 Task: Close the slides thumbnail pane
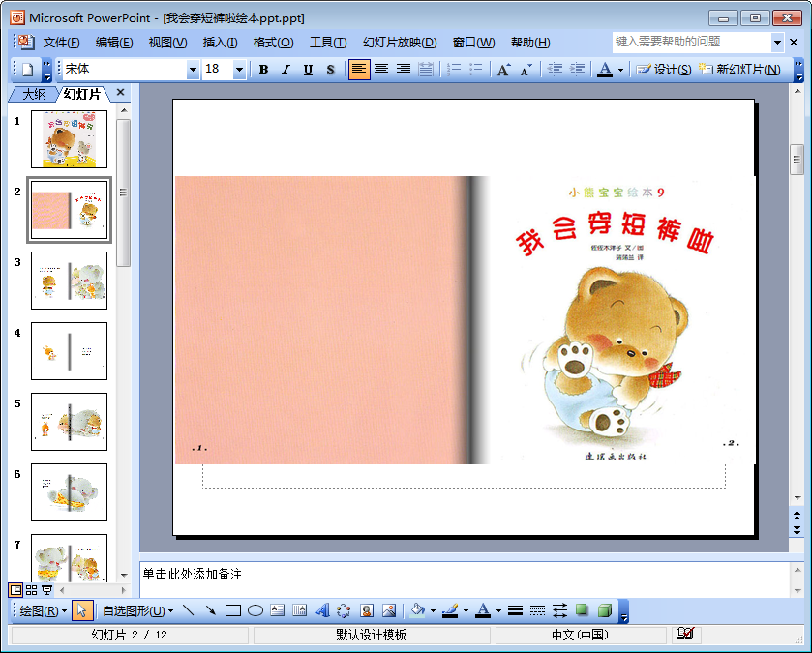click(x=121, y=92)
